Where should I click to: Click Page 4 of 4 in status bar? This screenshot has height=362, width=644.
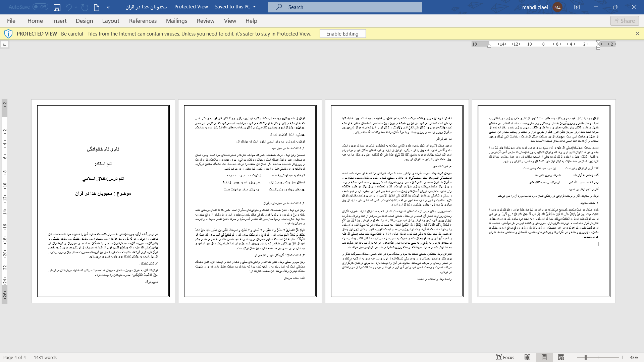14,357
